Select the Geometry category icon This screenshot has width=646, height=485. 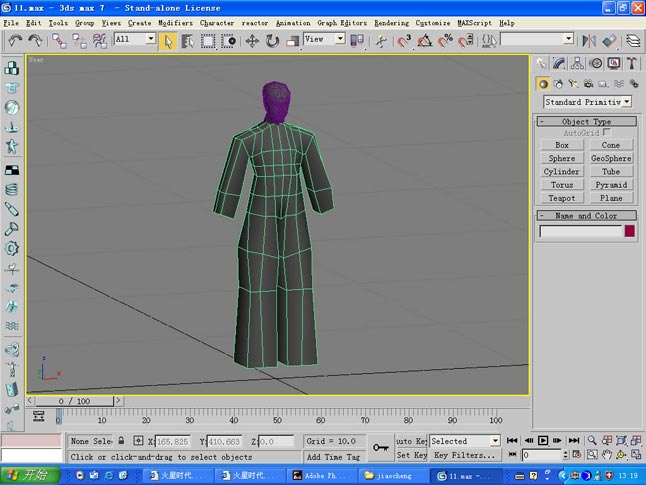point(543,84)
